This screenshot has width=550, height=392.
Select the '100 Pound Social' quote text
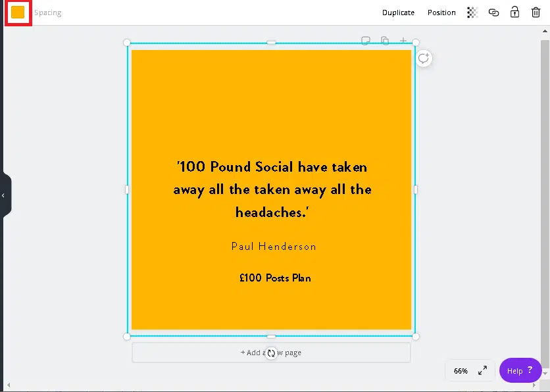pos(272,189)
